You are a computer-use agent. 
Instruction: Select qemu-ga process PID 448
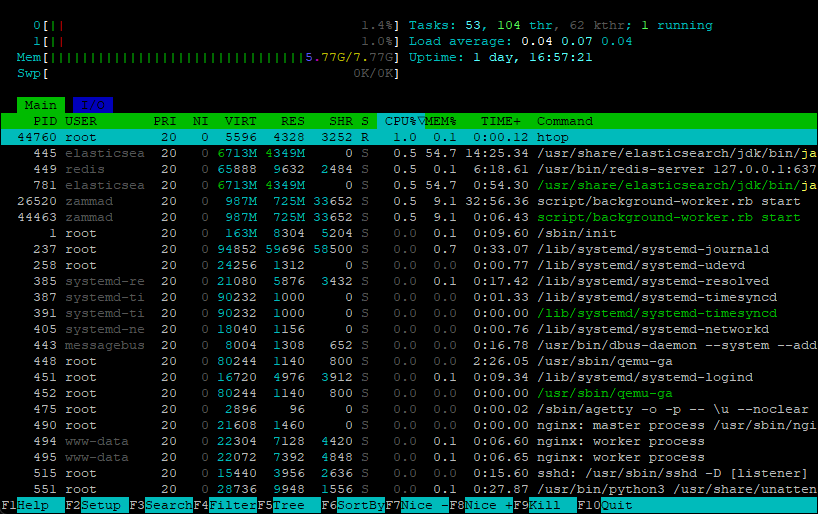409,361
